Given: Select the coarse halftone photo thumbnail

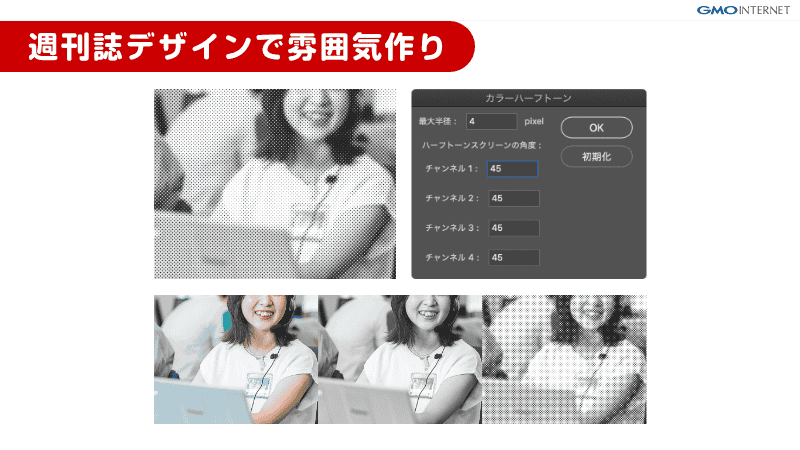Looking at the screenshot, I should (564, 359).
